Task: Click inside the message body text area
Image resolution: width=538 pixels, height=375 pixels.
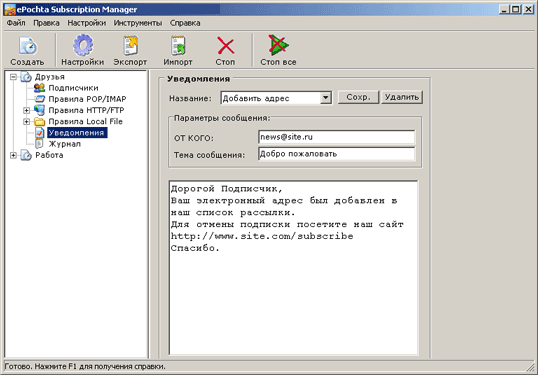Action: 293,268
